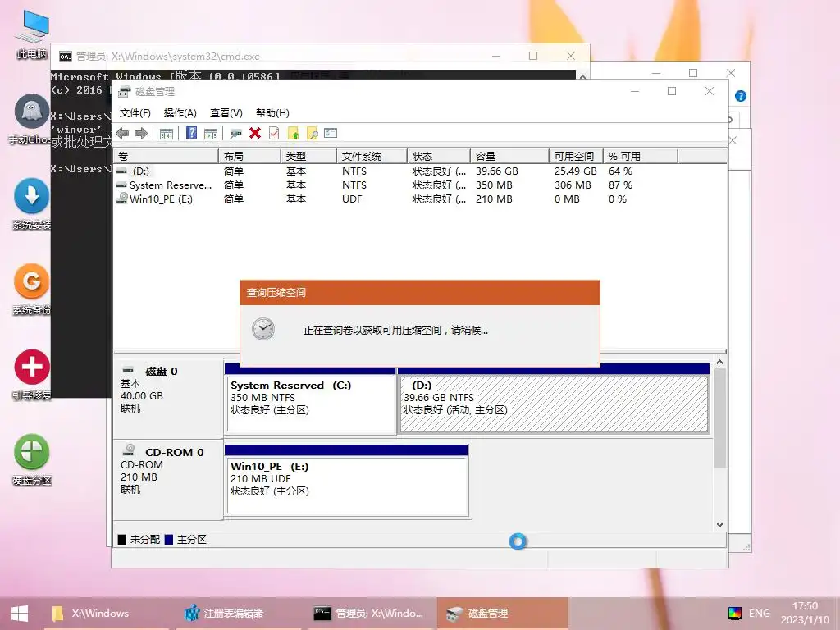Click the 未分配 legend entry

(139, 540)
